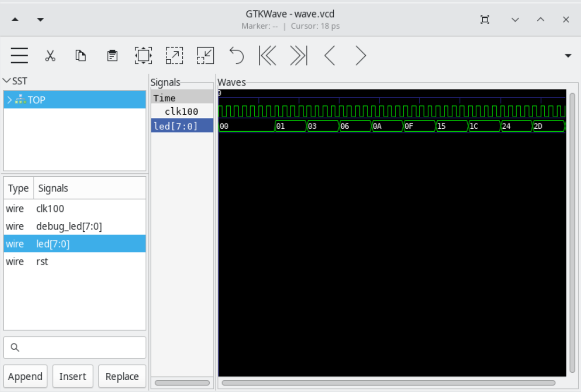Select the debug_led[7:0] signal row
Viewport: 581px width, 392px height.
tap(69, 227)
